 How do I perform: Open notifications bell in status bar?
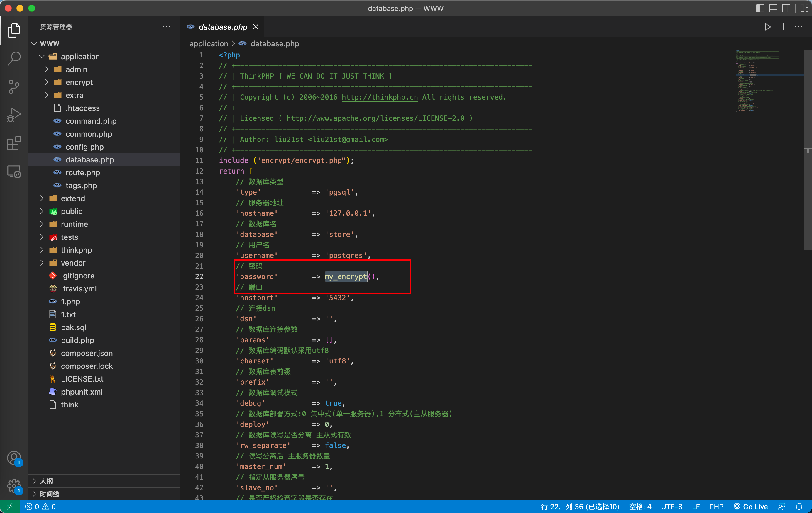[x=799, y=506]
